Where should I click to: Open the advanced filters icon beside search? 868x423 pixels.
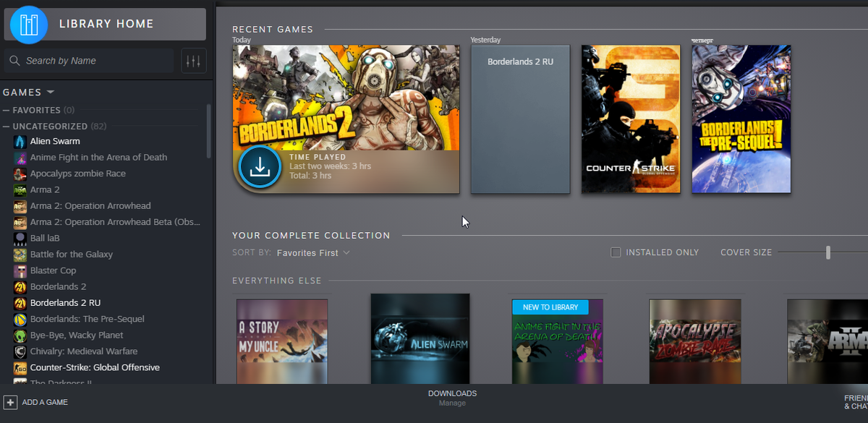tap(193, 61)
